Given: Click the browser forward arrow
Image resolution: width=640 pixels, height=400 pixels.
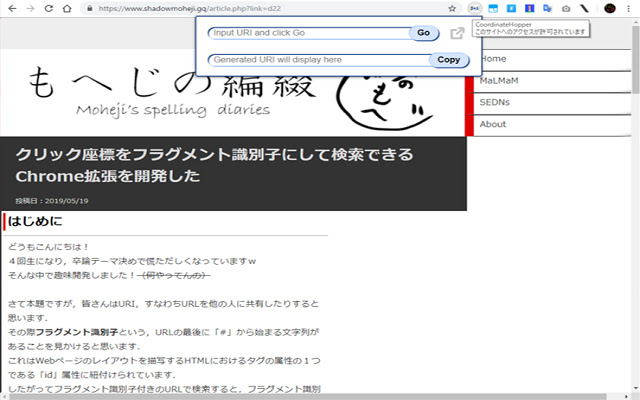Looking at the screenshot, I should point(31,8).
